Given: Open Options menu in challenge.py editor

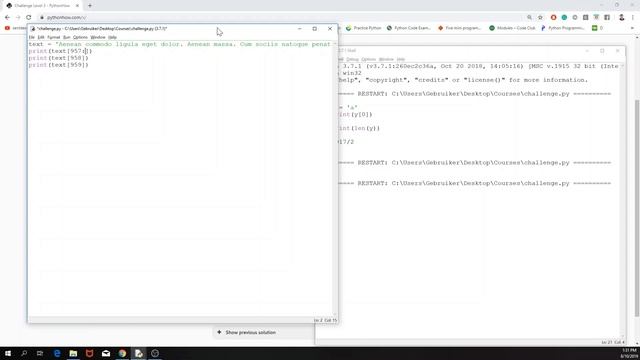Looking at the screenshot, I should point(80,37).
